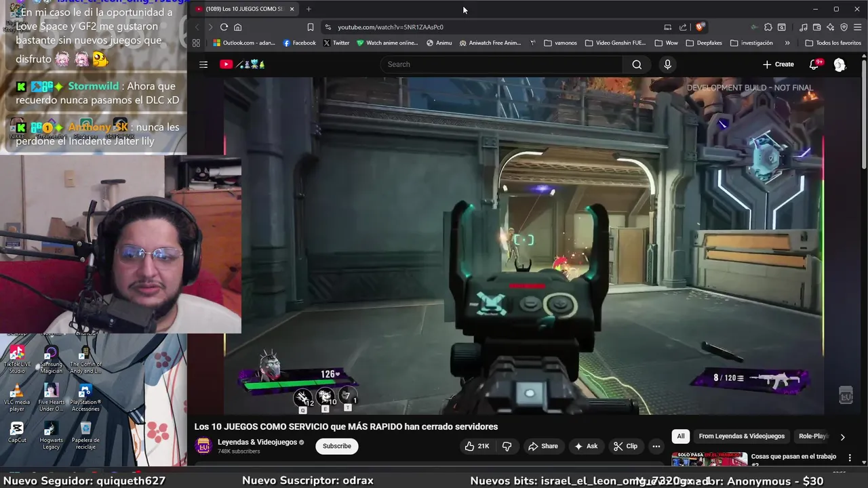Select Hogwarts Legacy desktop shortcut

[x=51, y=436]
